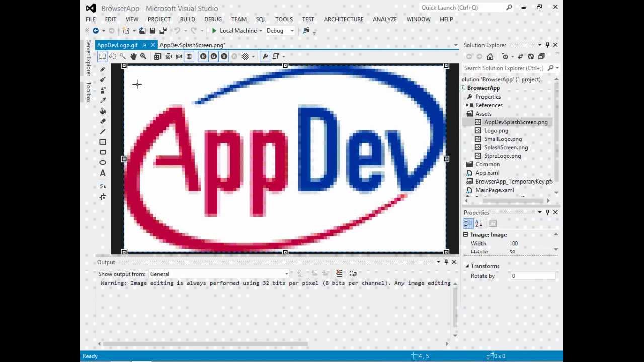Toggle the image editor Properties wrench button
The width and height of the screenshot is (644, 362).
(265, 56)
